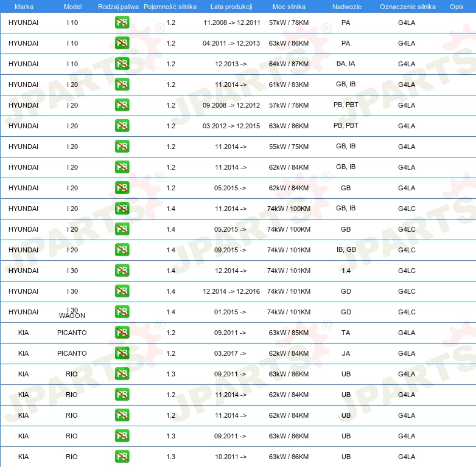Select the '12.2013 ->' production years cell
The image size is (476, 467).
click(231, 64)
